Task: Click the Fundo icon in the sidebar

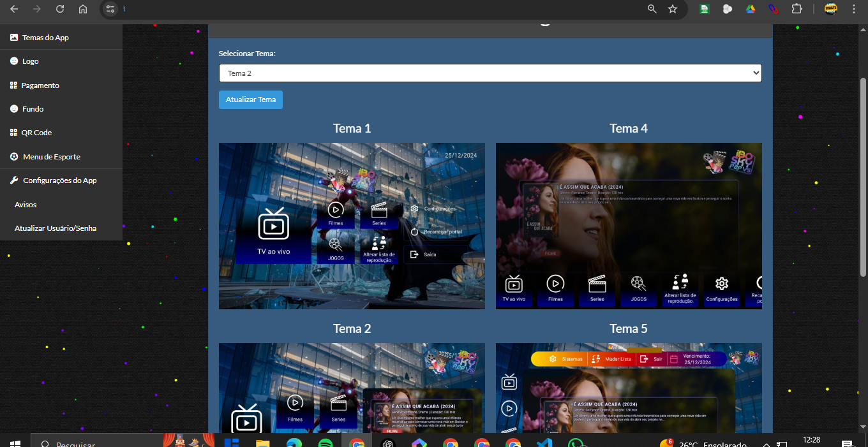Action: [14, 108]
